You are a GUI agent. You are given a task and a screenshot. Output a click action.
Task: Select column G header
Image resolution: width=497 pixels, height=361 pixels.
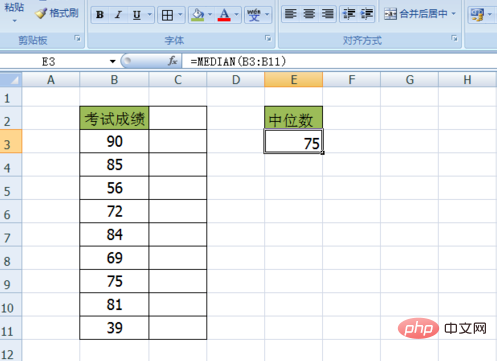point(410,80)
